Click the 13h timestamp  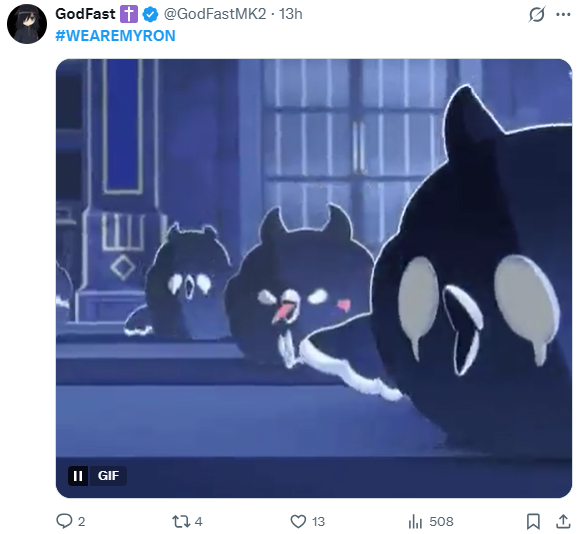click(291, 14)
